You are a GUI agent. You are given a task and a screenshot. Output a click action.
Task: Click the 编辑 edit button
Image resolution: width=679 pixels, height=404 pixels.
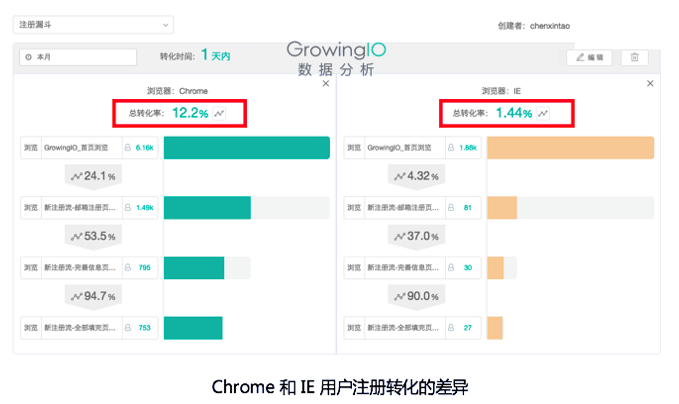point(589,57)
